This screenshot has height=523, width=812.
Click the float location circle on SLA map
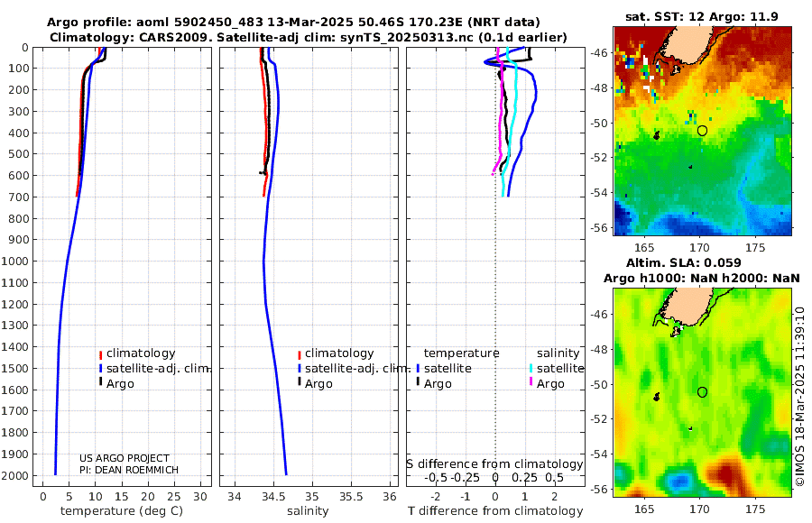click(x=702, y=392)
